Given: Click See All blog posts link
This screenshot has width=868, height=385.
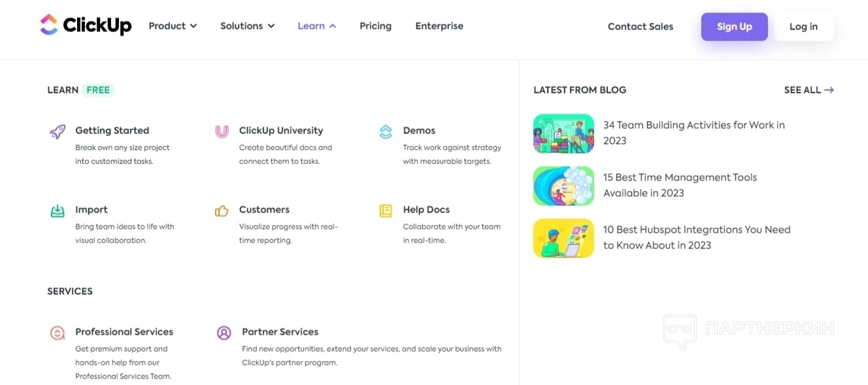Looking at the screenshot, I should point(809,90).
